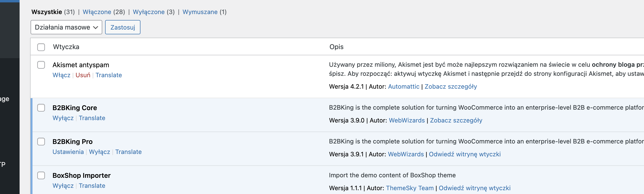Click Wyłącz under BoxShop Importer
The width and height of the screenshot is (644, 194).
click(x=63, y=186)
